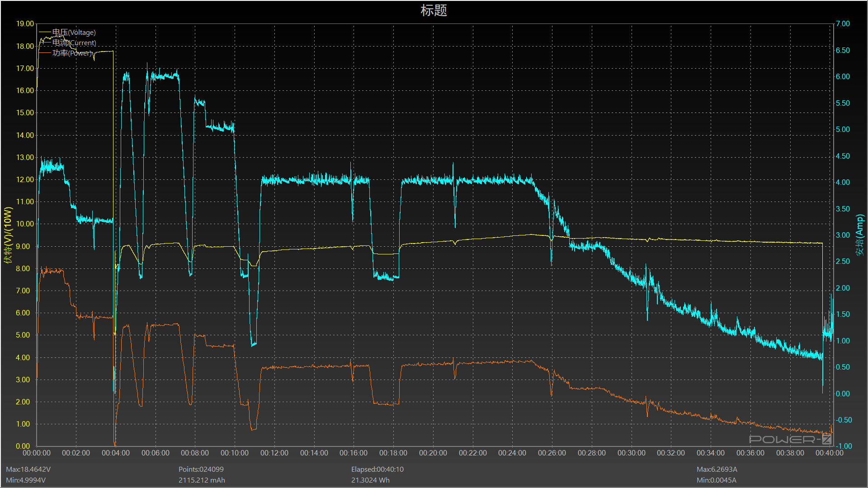
Task: Click the 19.00 voltage axis tick label
Action: [x=25, y=24]
